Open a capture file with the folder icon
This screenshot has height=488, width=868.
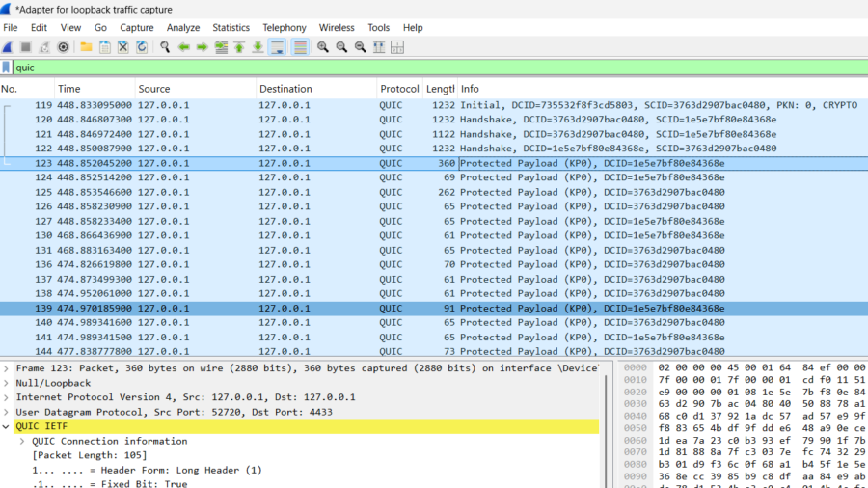(x=86, y=47)
